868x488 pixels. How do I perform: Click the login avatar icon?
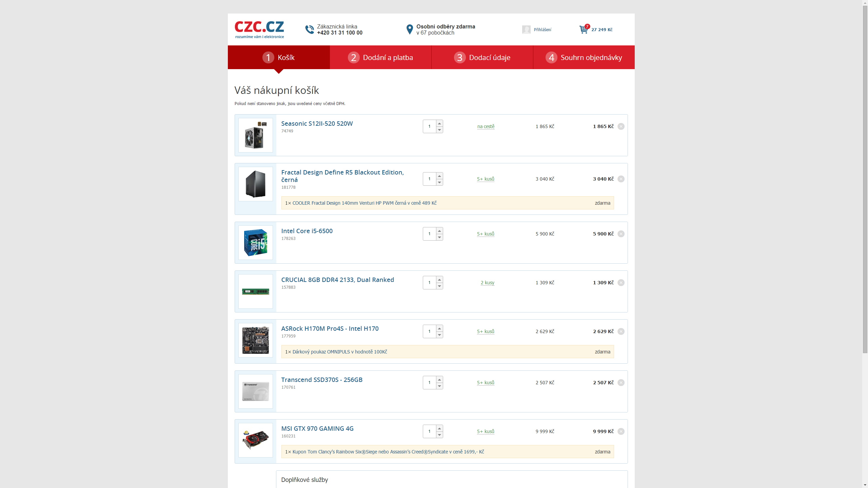click(x=526, y=29)
